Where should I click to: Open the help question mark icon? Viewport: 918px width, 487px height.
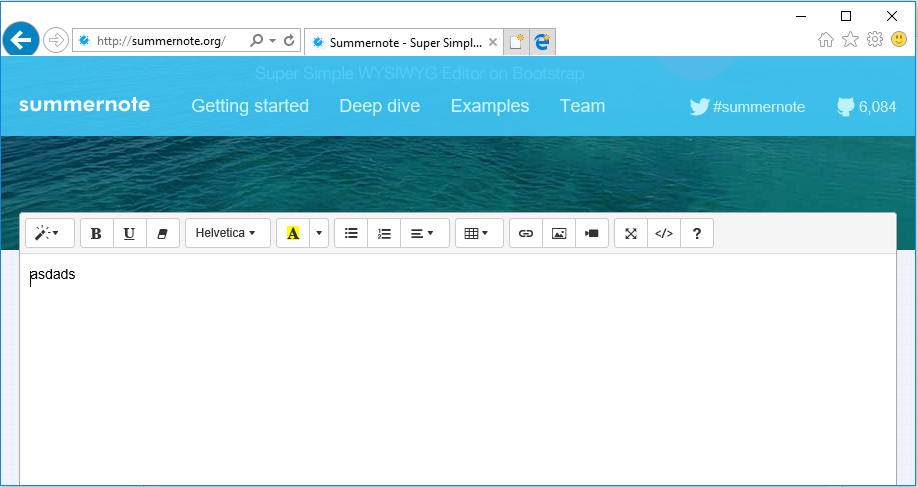tap(697, 233)
